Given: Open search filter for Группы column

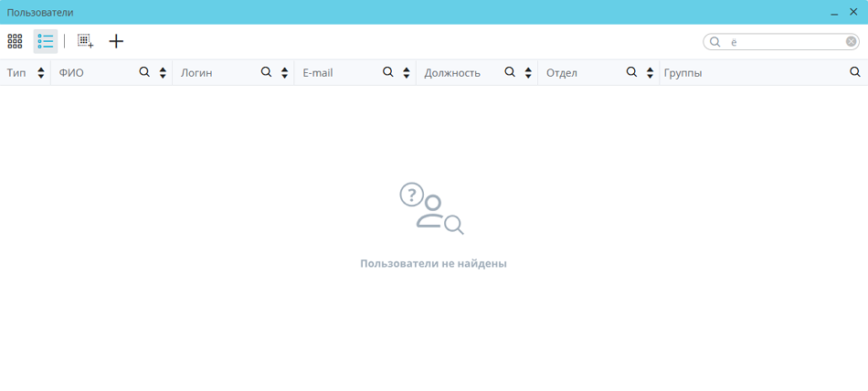Looking at the screenshot, I should point(855,72).
